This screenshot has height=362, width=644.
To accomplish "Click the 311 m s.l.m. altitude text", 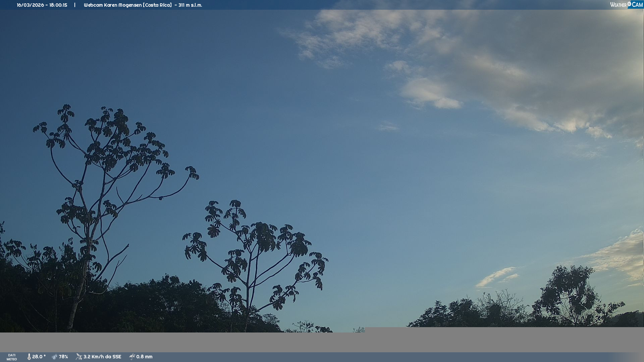I will 190,5.
